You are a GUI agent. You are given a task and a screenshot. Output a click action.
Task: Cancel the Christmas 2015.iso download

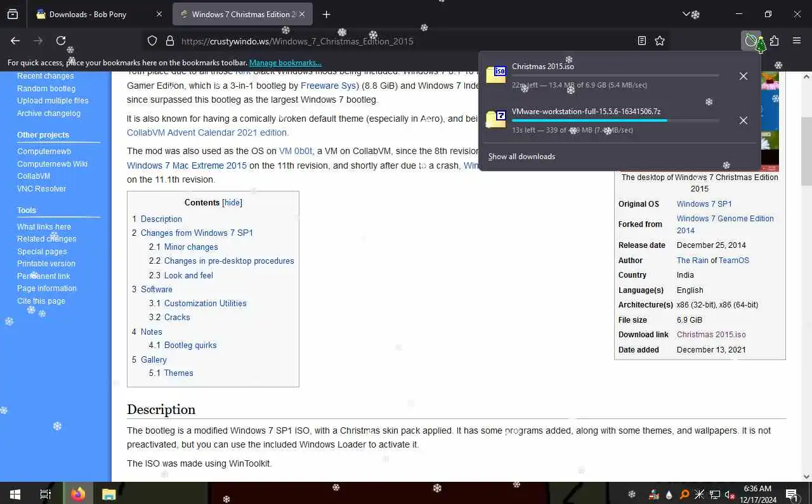743,76
